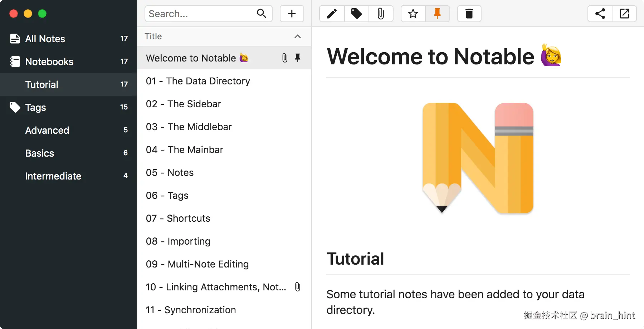Open note 01 - The Data Directory
644x329 pixels.
tap(224, 81)
